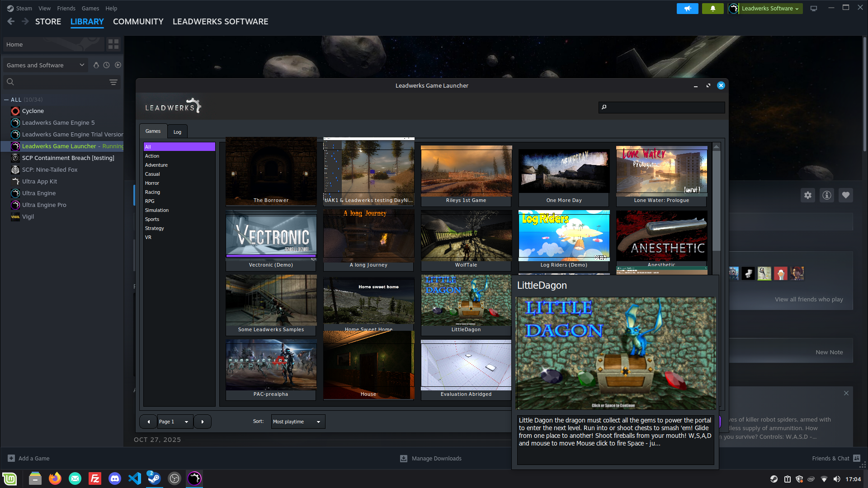Image resolution: width=868 pixels, height=488 pixels.
Task: Open the advanced filter icon beside library search
Action: point(113,82)
